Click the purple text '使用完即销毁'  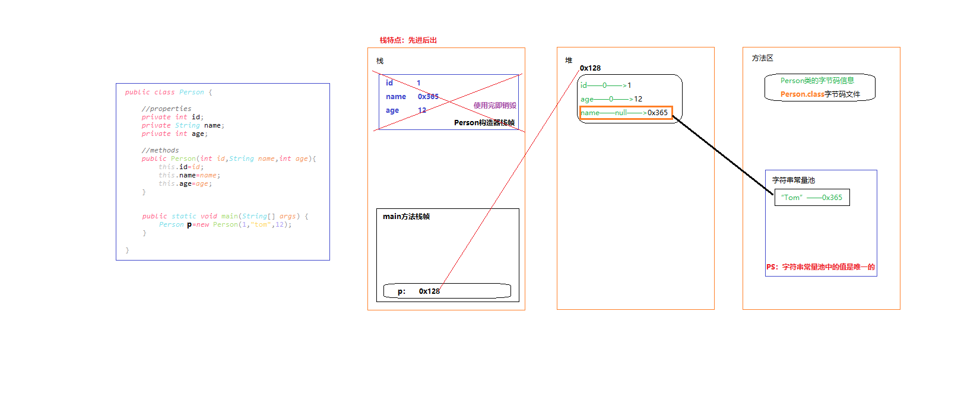click(494, 106)
